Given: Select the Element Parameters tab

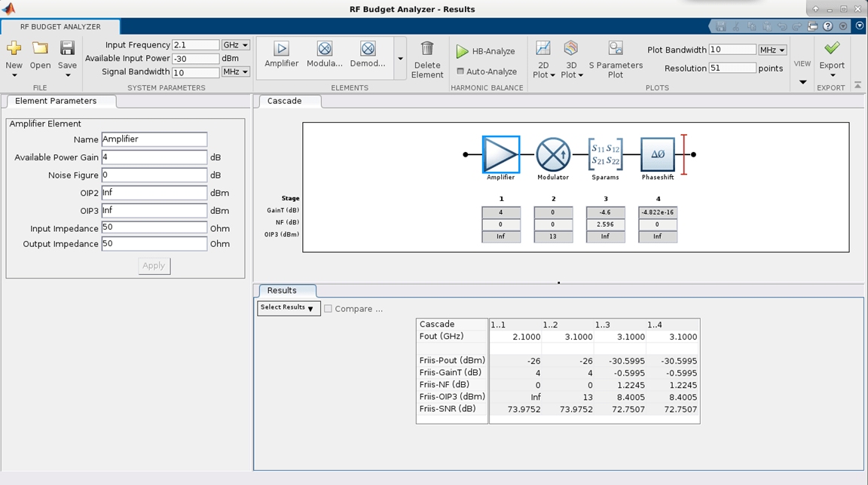Looking at the screenshot, I should (57, 101).
